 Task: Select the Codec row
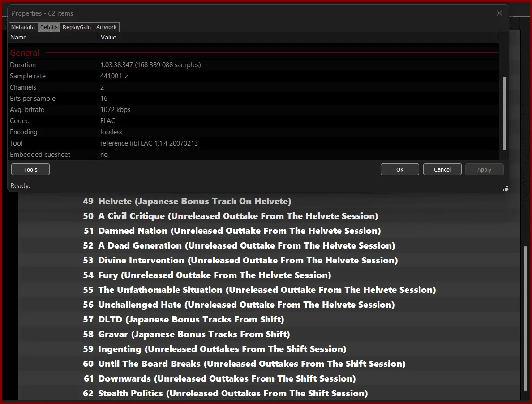pyautogui.click(x=253, y=121)
